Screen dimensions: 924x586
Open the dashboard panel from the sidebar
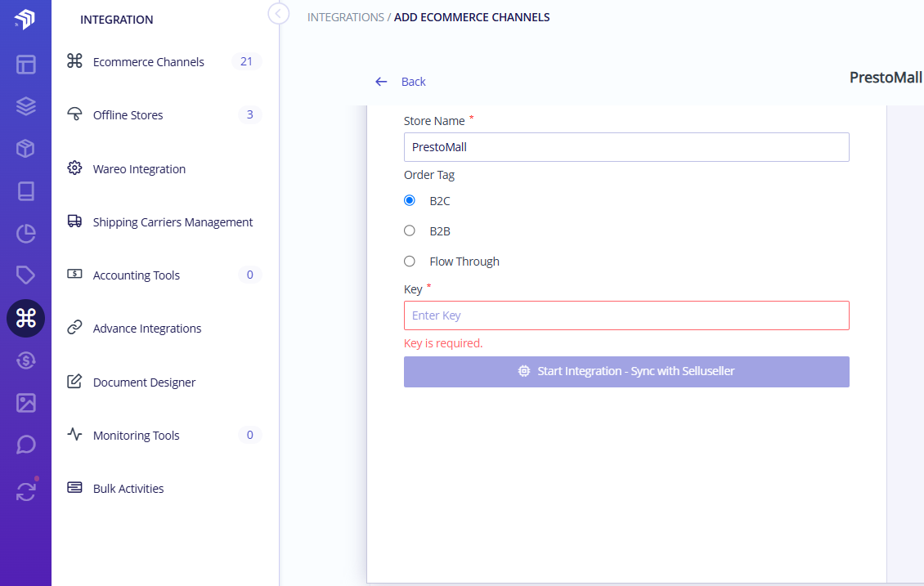pos(25,64)
